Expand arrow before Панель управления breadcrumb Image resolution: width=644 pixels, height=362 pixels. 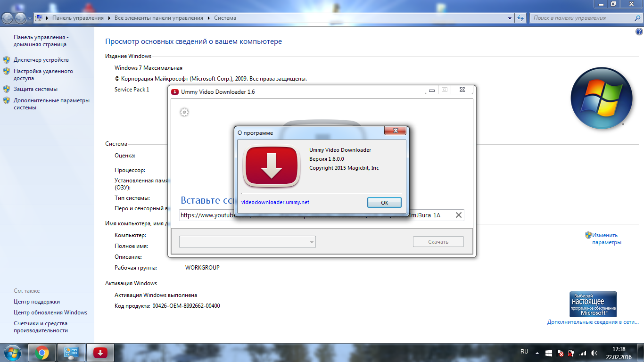pos(47,18)
